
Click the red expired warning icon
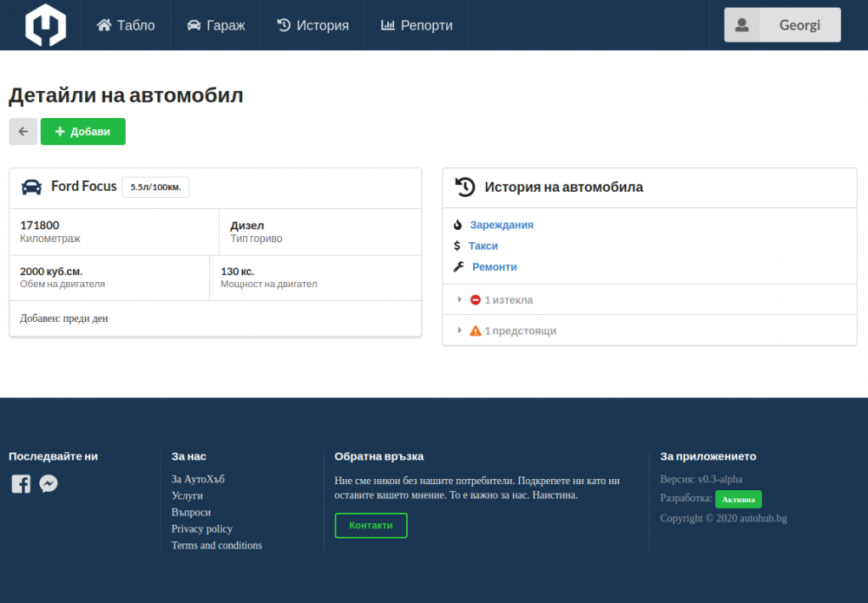point(475,300)
